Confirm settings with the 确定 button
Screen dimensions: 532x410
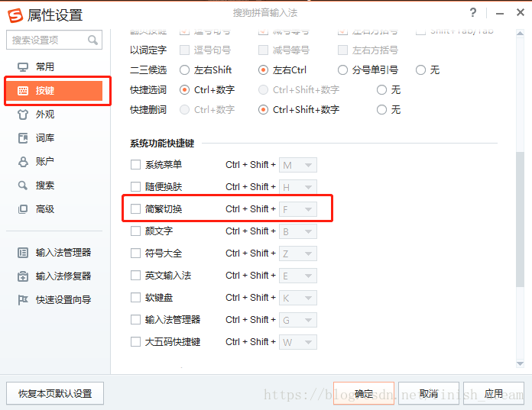364,393
